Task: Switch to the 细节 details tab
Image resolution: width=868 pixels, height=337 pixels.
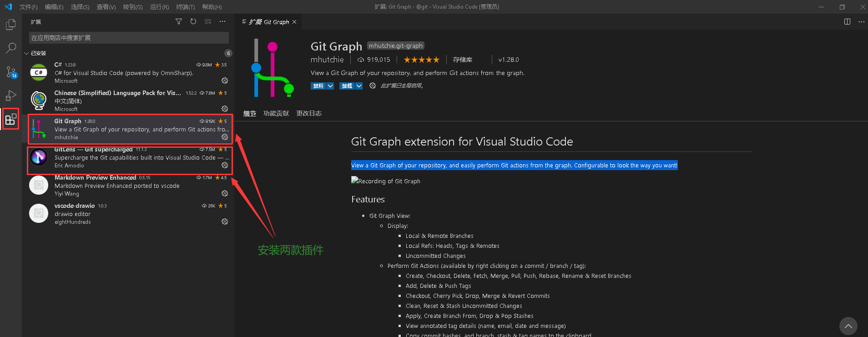Action: 250,113
